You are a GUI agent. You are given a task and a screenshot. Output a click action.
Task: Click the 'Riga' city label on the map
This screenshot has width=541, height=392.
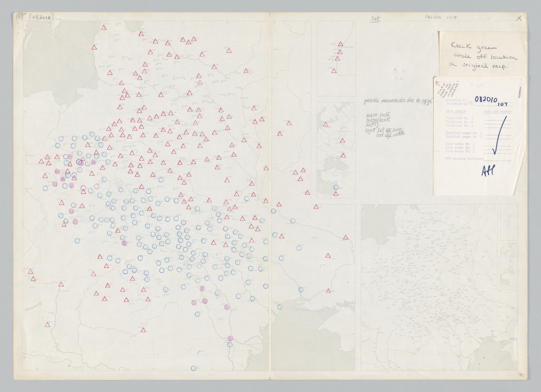point(142,29)
